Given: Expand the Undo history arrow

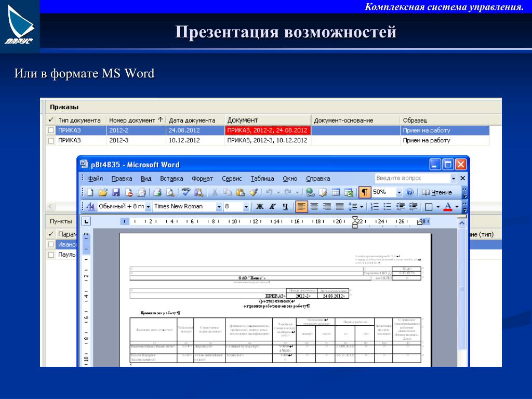Looking at the screenshot, I should tap(278, 192).
